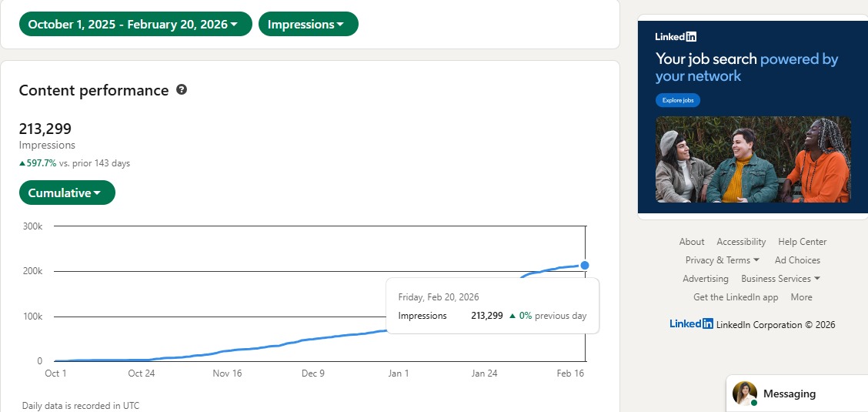Image resolution: width=868 pixels, height=412 pixels.
Task: Expand the Privacy & Terms menu
Action: click(x=722, y=260)
